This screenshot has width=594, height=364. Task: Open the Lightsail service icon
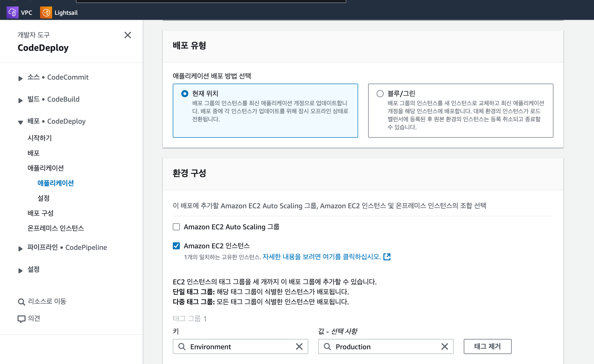click(46, 12)
